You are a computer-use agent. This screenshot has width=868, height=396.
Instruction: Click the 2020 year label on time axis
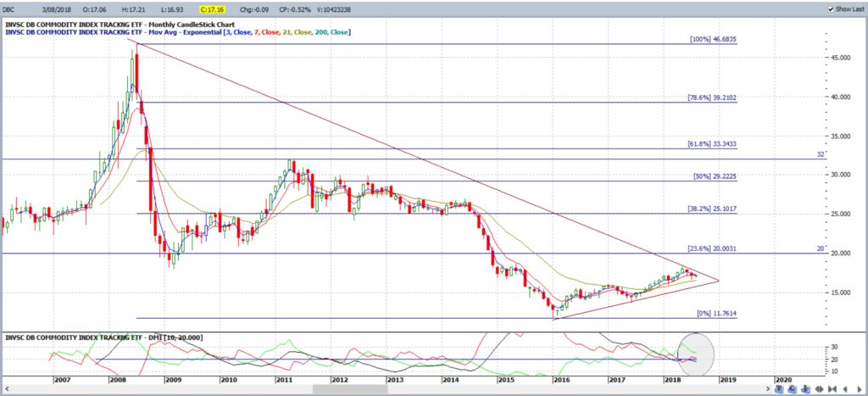[x=783, y=381]
